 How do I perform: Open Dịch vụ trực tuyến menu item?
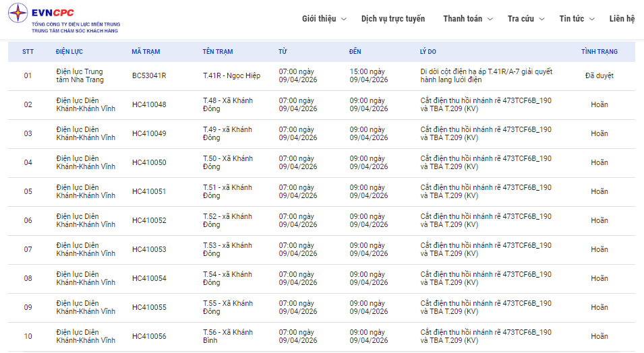click(393, 19)
